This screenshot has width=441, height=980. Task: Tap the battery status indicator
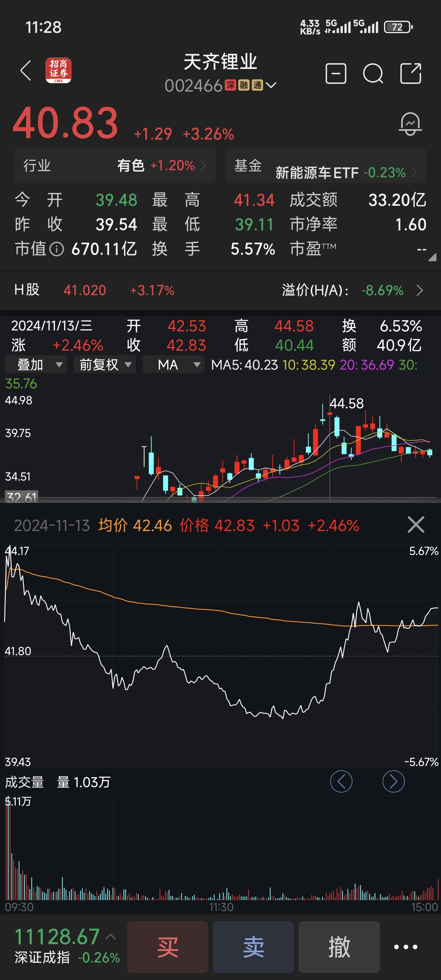[398, 27]
